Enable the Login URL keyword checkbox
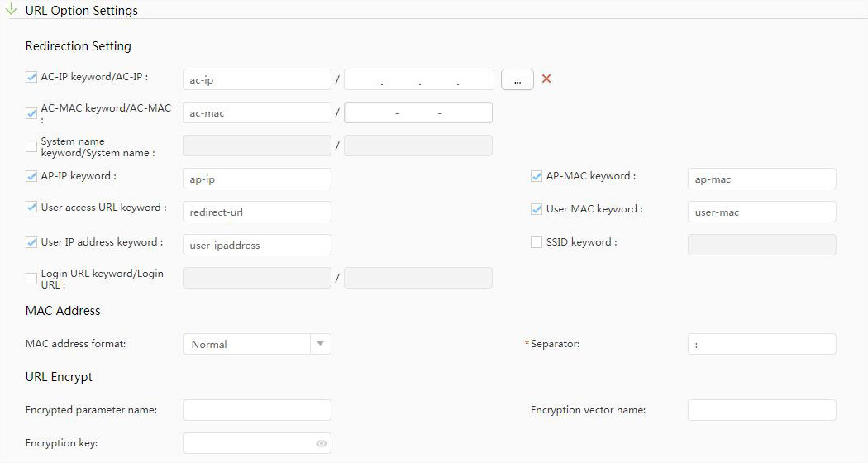The height and width of the screenshot is (463, 868). [x=31, y=279]
